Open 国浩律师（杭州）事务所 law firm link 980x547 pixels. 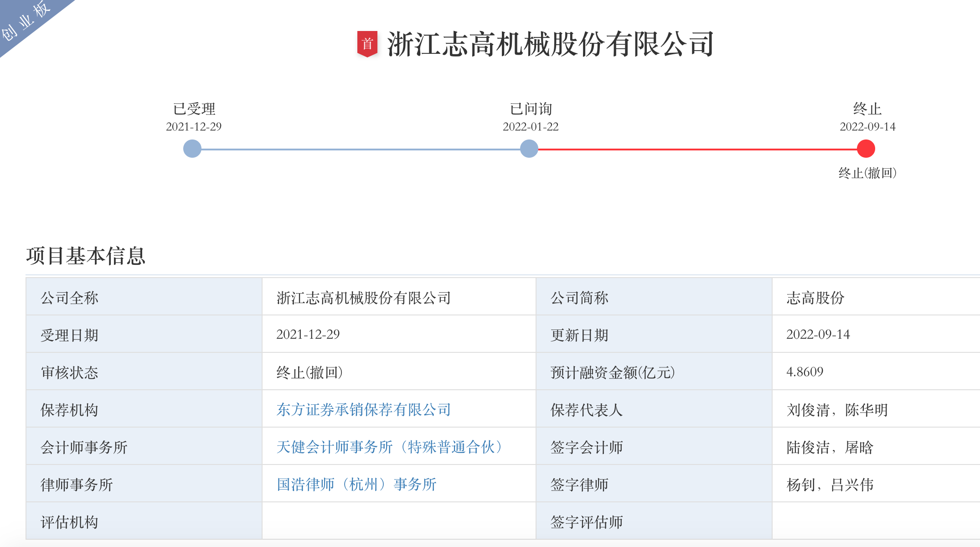pyautogui.click(x=356, y=485)
